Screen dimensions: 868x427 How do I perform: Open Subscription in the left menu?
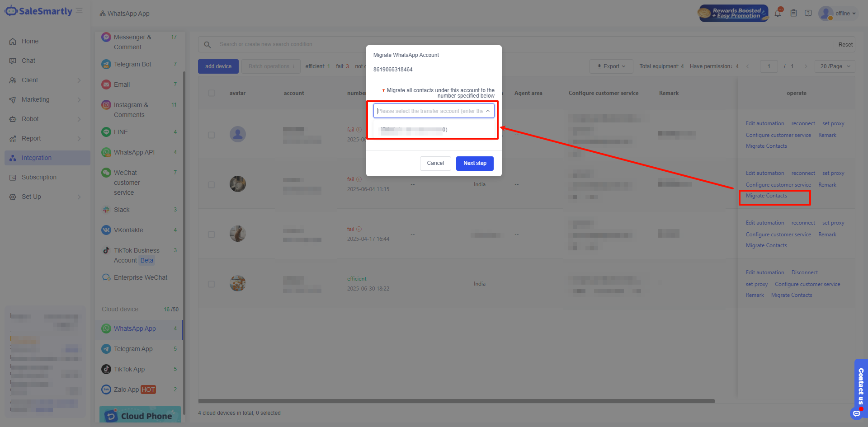39,177
